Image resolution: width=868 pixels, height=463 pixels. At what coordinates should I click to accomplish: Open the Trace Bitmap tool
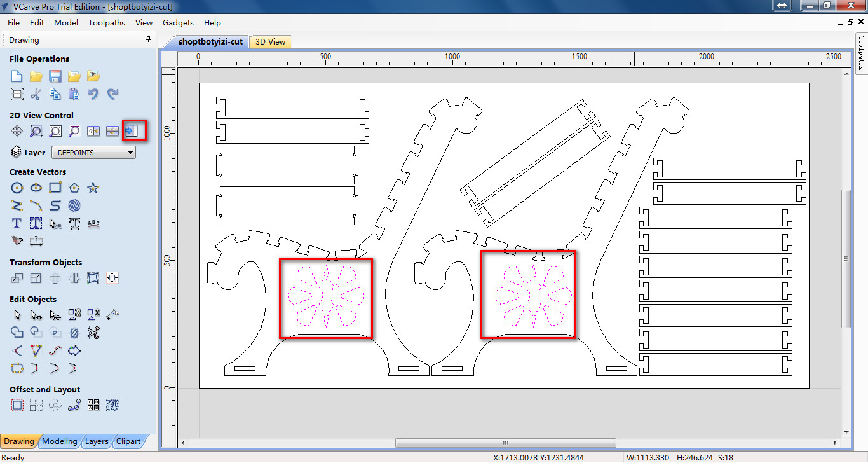(17, 241)
